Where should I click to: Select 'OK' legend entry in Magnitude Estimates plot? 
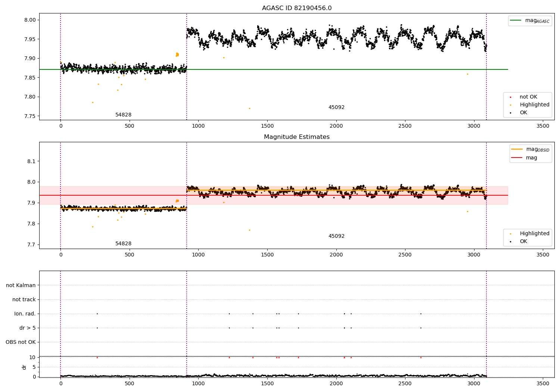point(523,242)
